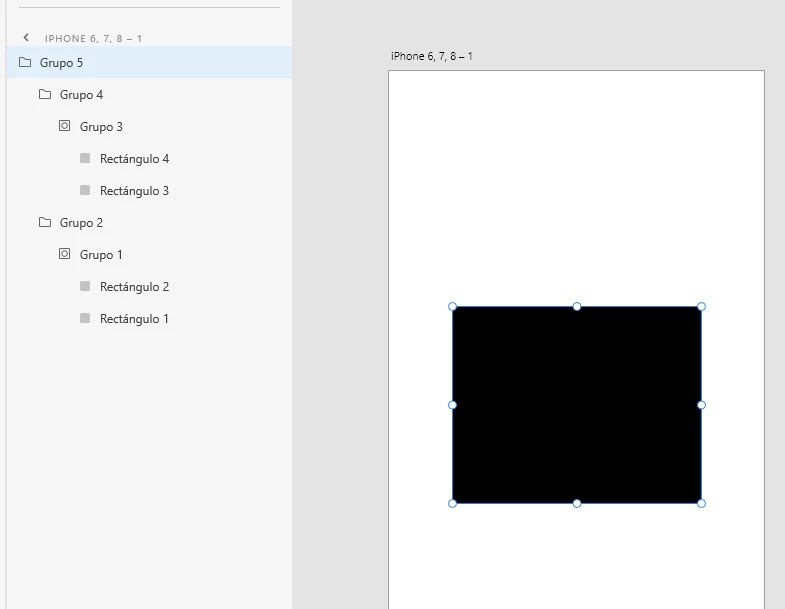This screenshot has width=785, height=609.
Task: Click the rectangle icon of Rectángulo 2
Action: click(x=85, y=286)
